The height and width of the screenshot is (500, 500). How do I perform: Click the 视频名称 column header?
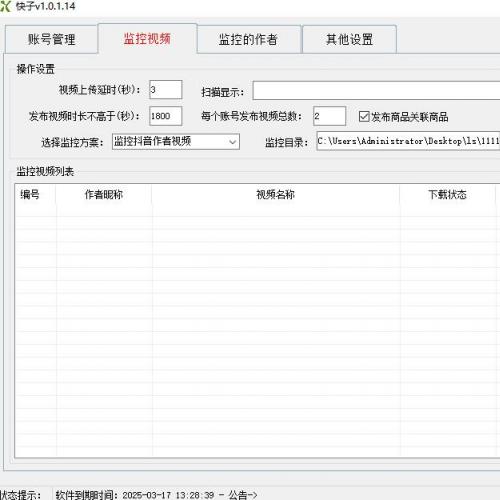(275, 194)
